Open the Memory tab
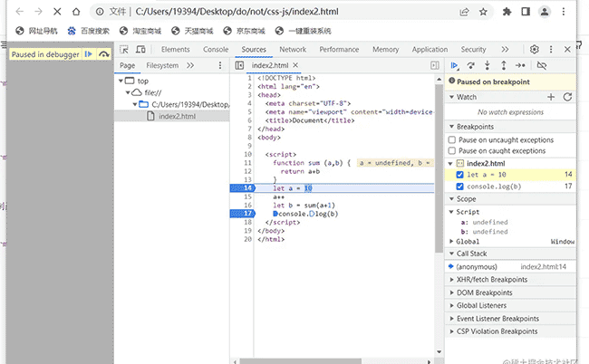 click(x=385, y=50)
